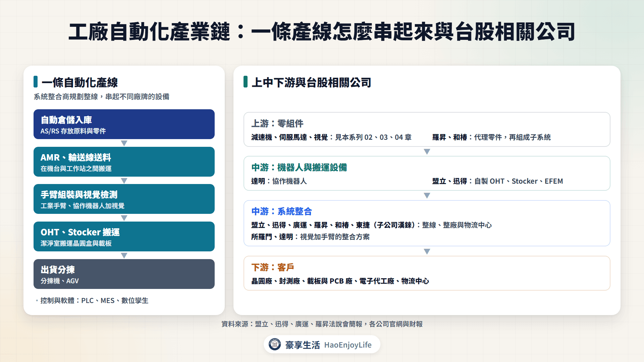Click the OHT、Stocker 搬運 step card
Image resolution: width=644 pixels, height=362 pixels.
click(x=124, y=236)
